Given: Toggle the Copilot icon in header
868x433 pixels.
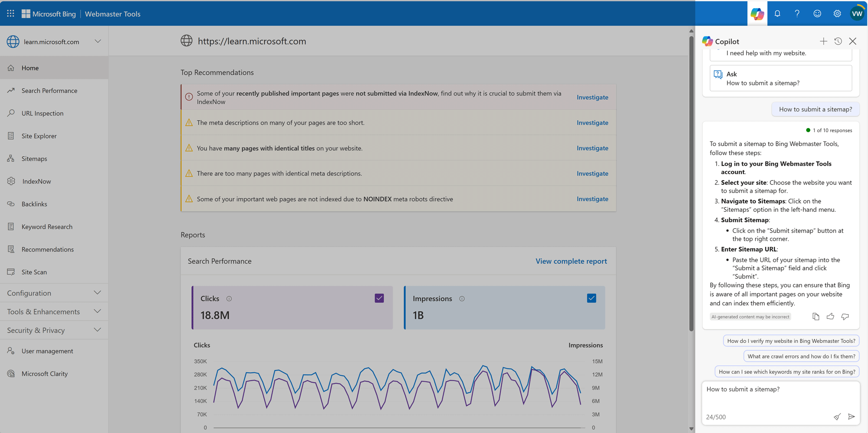Looking at the screenshot, I should (757, 13).
